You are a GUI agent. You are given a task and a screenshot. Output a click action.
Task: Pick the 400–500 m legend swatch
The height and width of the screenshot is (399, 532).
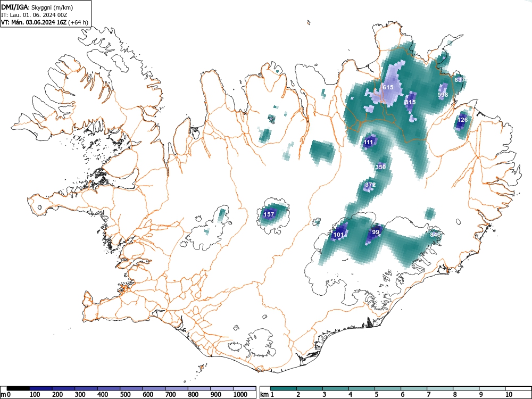click(x=109, y=388)
